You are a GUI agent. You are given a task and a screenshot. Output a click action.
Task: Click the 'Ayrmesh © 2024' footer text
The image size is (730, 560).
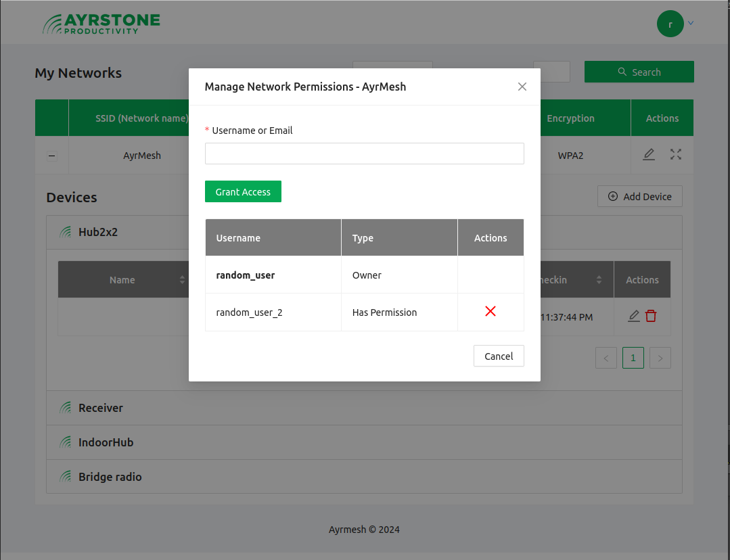364,530
